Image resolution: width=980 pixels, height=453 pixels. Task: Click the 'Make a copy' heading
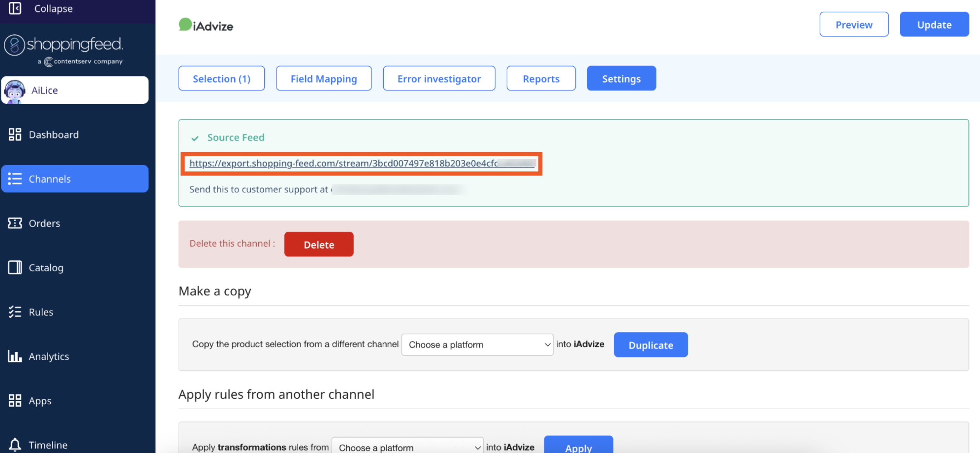215,291
